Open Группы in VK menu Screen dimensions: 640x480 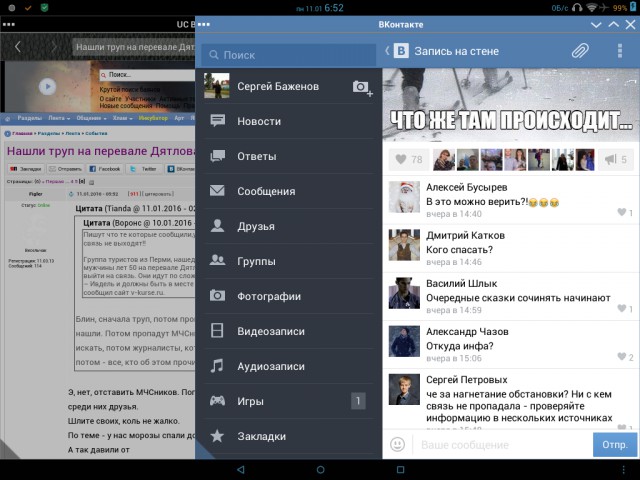289,261
